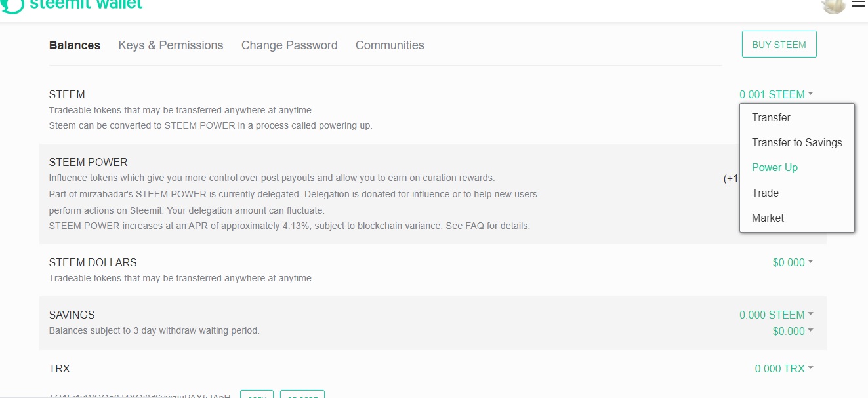Switch to Keys & Permissions tab
The image size is (868, 398).
pos(171,45)
